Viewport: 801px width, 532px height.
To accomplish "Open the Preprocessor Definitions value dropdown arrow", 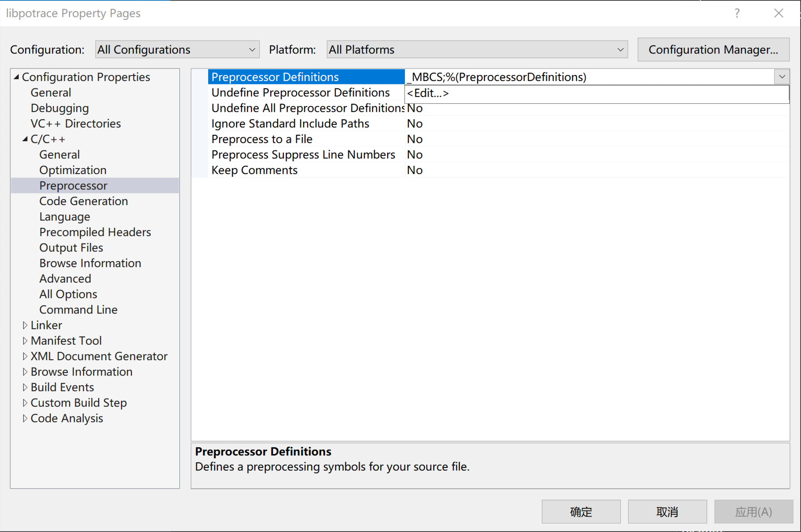I will [782, 77].
